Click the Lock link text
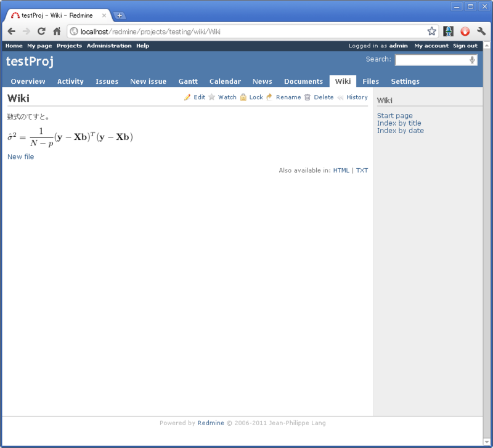The image size is (493, 448). pyautogui.click(x=256, y=97)
